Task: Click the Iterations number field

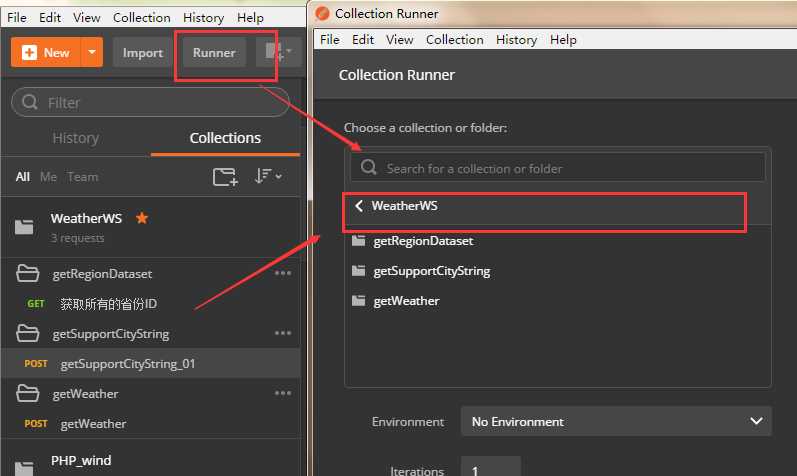Action: click(491, 468)
